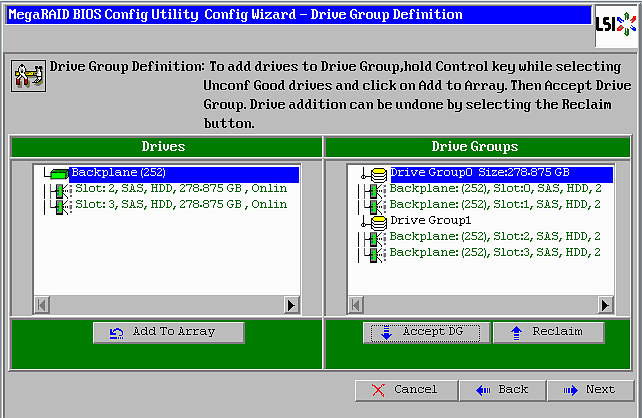
Task: Click the Slot: 2 drive icon in Drives
Action: (61, 189)
